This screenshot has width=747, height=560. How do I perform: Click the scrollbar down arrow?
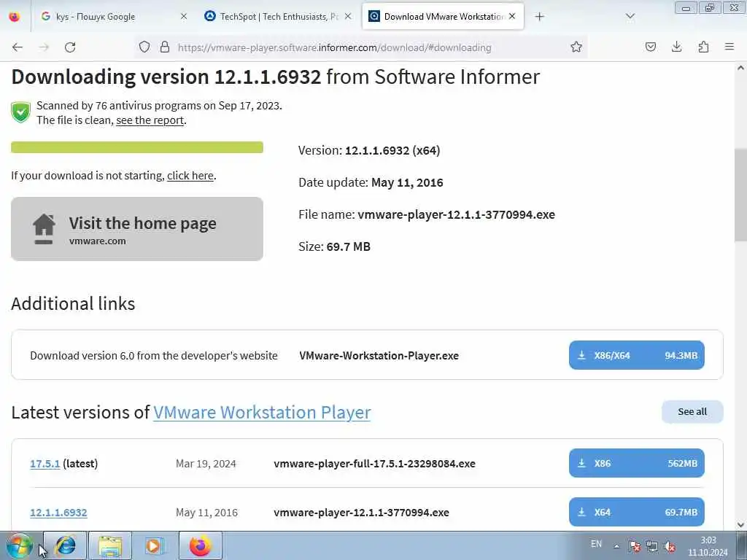tap(740, 525)
